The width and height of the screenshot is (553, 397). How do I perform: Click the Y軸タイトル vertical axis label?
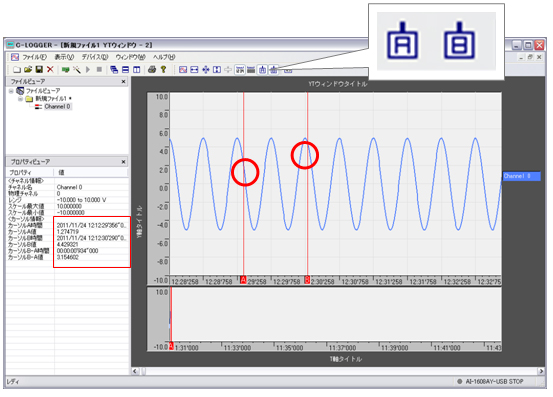coord(139,222)
